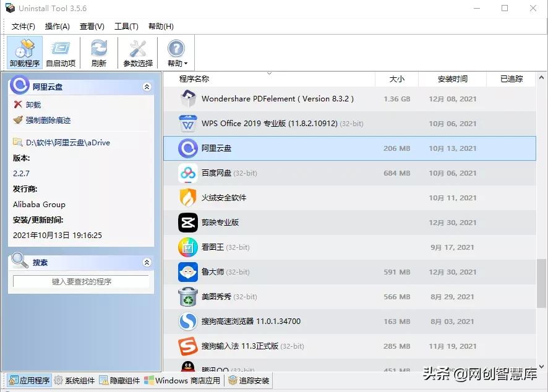Click the 搜狗高速浏览器 icon
Screen dimensions: 548x392
point(187,322)
